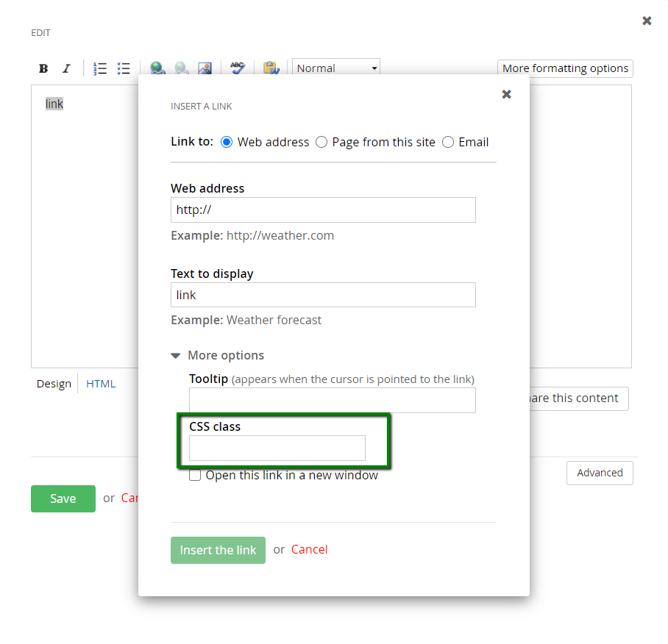Insert a numbered list
The height and width of the screenshot is (644, 668).
coord(100,68)
